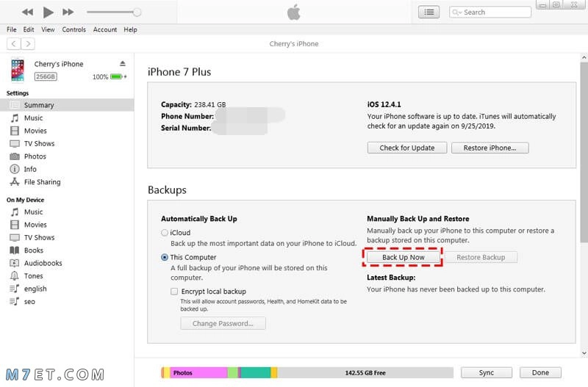Open the Edit menu
The image size is (588, 387).
[29, 29]
